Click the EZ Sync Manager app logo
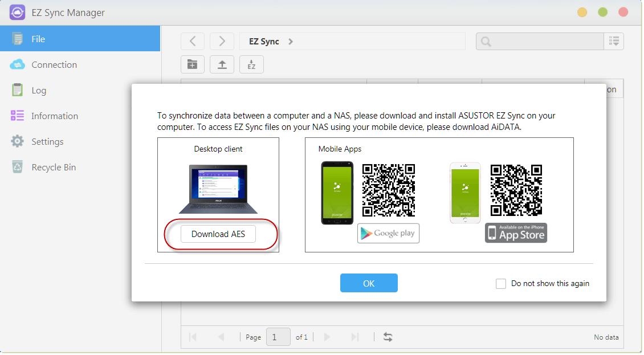The height and width of the screenshot is (355, 644). (x=17, y=13)
